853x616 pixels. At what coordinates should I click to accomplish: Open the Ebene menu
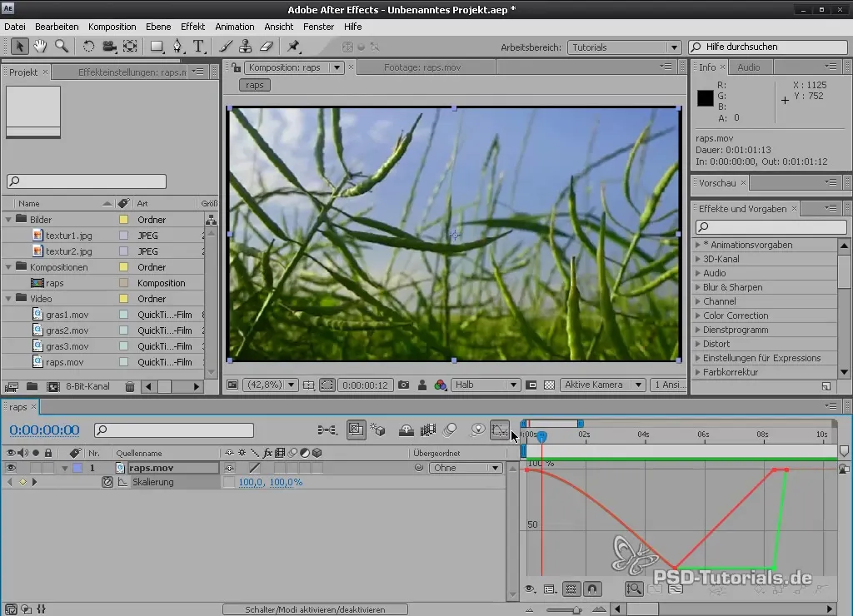(x=158, y=27)
